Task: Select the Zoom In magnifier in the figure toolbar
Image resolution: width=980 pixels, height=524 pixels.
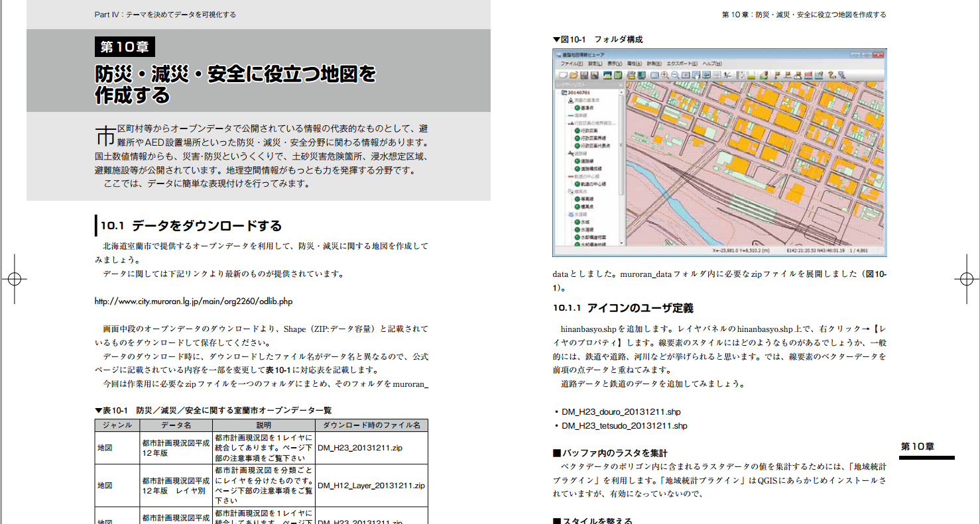Action: click(x=664, y=75)
